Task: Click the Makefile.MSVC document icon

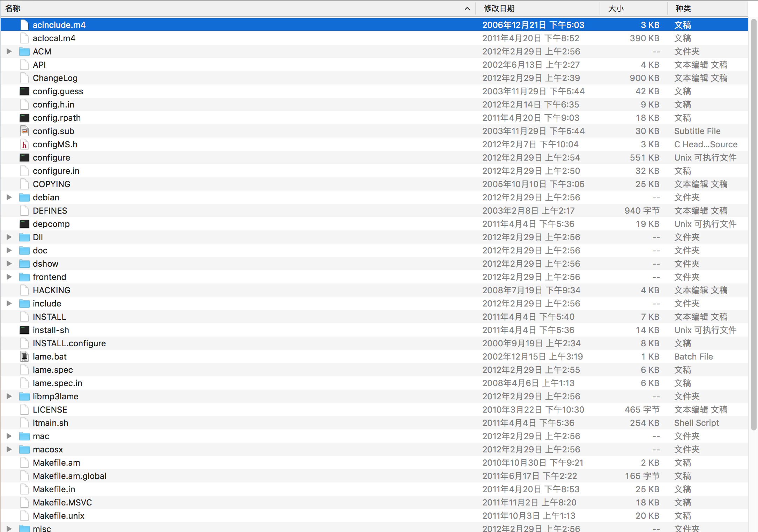Action: [x=24, y=502]
